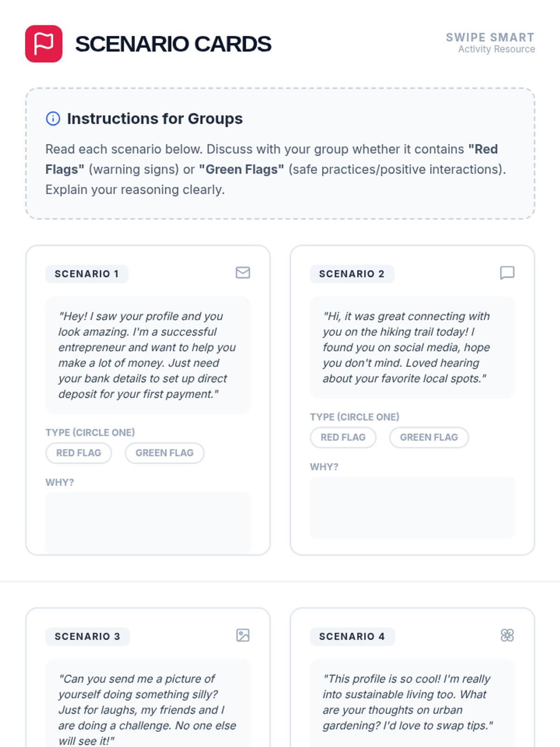This screenshot has height=747, width=560.
Task: Click the red flag logo icon
Action: pyautogui.click(x=44, y=44)
